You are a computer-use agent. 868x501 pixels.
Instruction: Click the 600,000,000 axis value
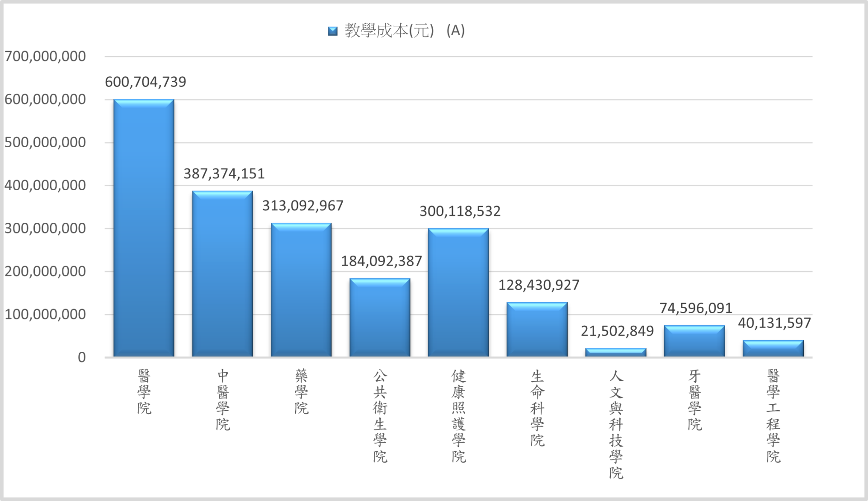tap(45, 99)
